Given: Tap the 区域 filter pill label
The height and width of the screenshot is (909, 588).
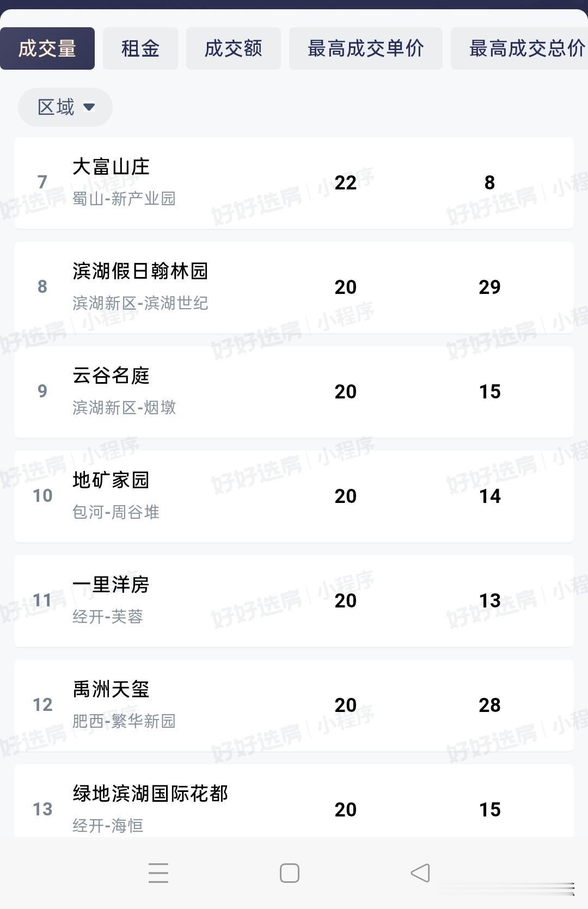Looking at the screenshot, I should [x=56, y=107].
